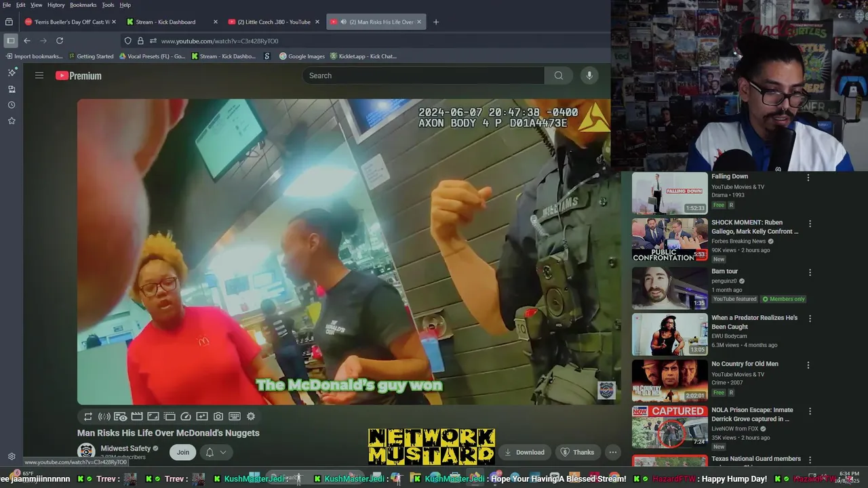Viewport: 868px width, 488px height.
Task: Click the Join channel button
Action: coord(183,452)
